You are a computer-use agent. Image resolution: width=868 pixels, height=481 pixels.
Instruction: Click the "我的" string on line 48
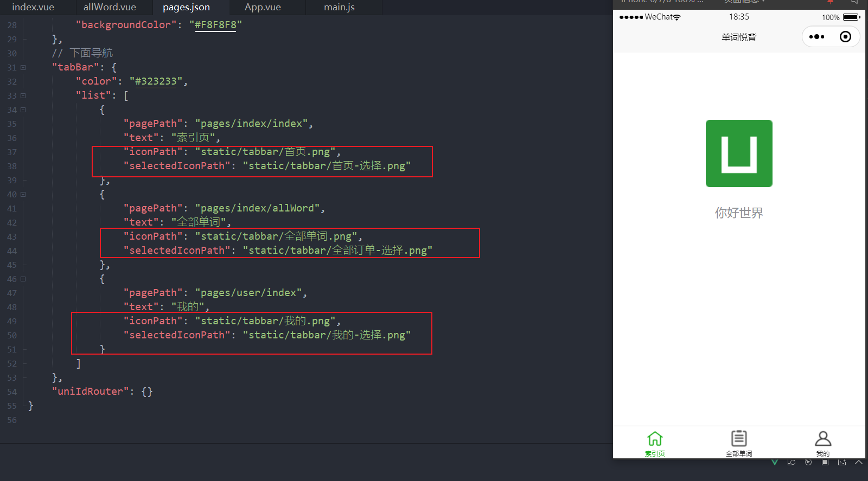click(x=188, y=307)
